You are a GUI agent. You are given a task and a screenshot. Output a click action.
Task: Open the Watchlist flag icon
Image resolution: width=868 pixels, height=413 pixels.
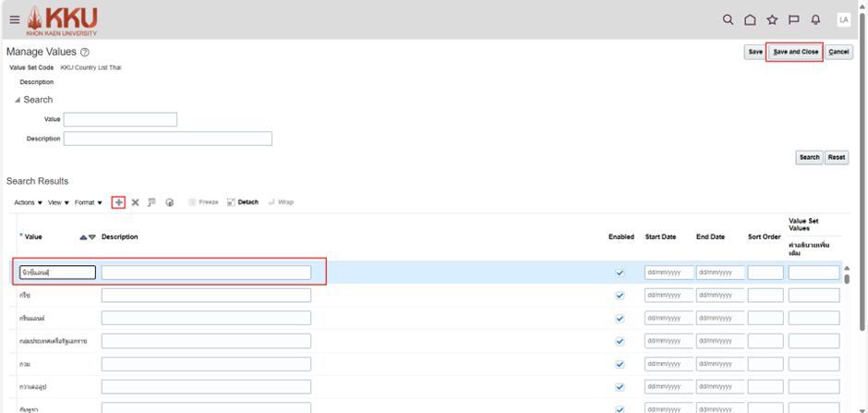793,19
